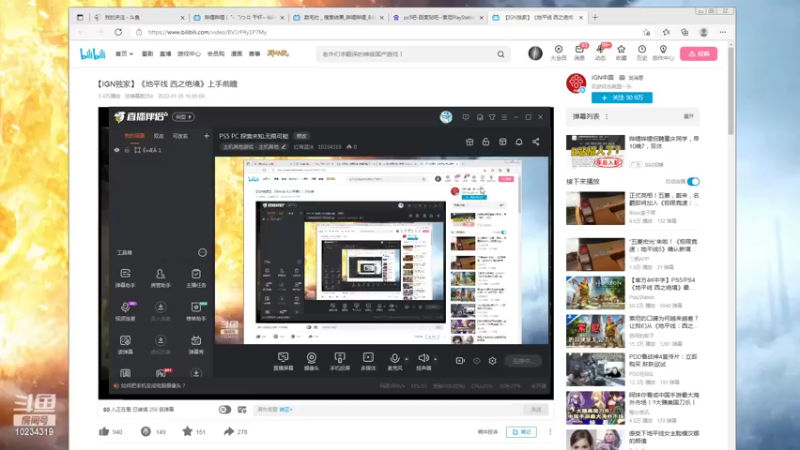Switch Douyu app mode next to logo
The image size is (800, 450).
click(x=183, y=117)
